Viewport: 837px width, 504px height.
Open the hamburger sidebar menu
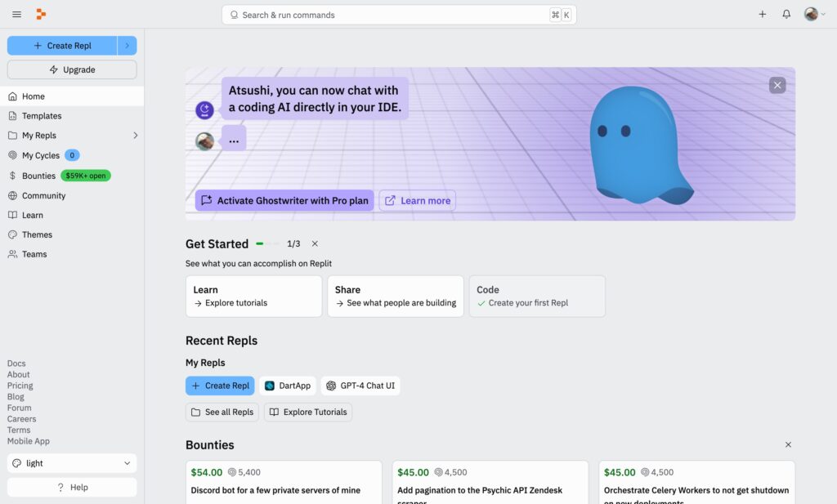click(16, 15)
